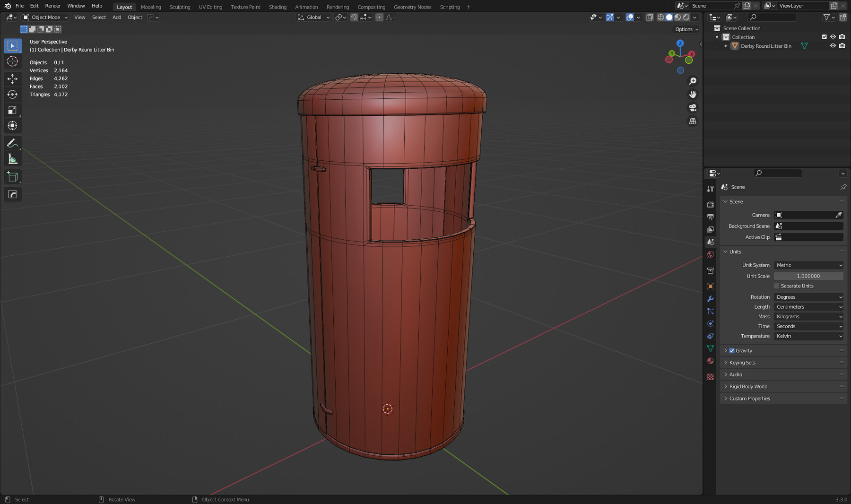Click the Unit Scale value field

pyautogui.click(x=808, y=276)
